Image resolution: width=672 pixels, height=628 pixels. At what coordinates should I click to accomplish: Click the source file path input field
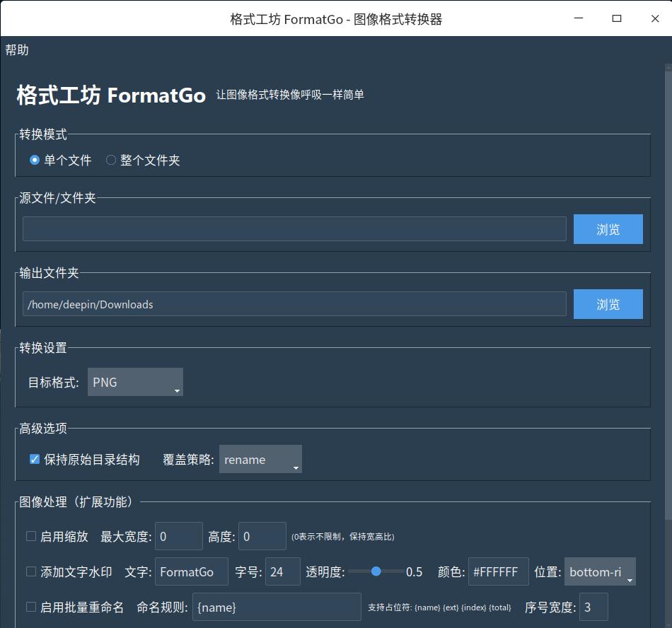click(x=294, y=228)
